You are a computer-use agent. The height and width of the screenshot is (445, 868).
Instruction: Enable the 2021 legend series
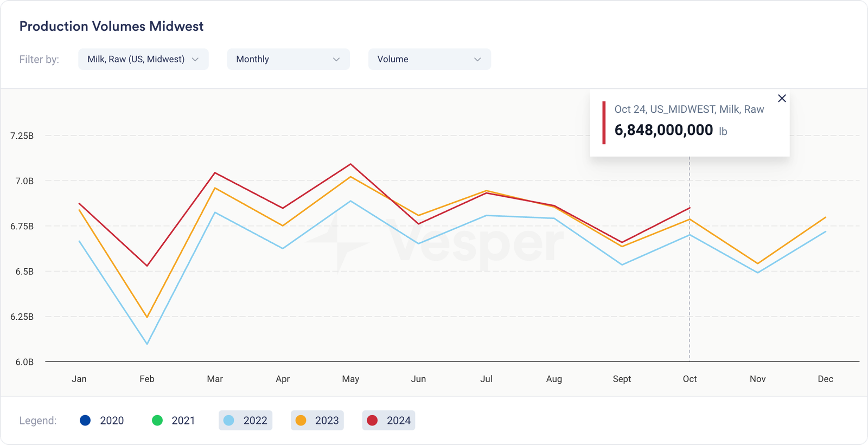click(x=174, y=421)
